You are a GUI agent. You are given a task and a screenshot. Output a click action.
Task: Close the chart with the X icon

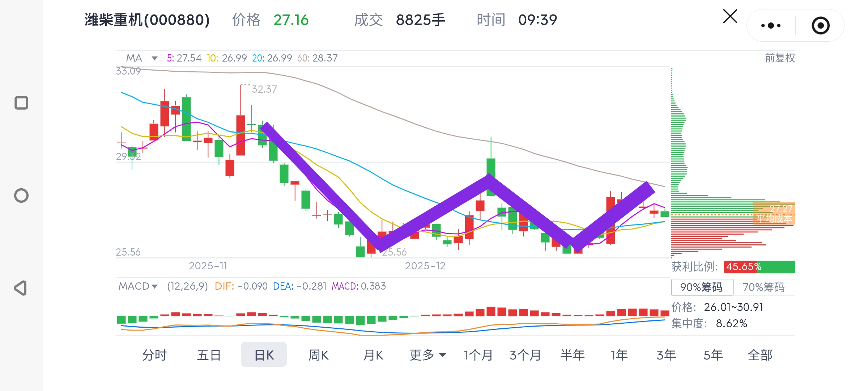(730, 17)
